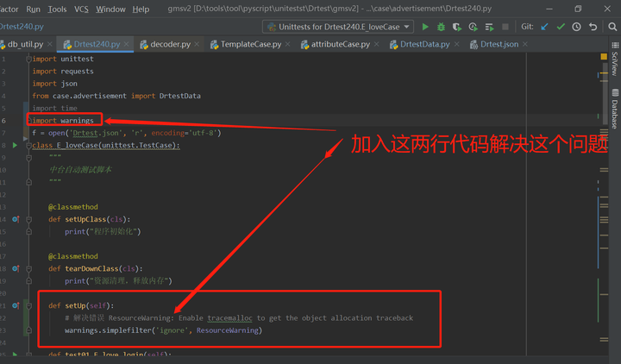The width and height of the screenshot is (621, 364).
Task: Go to overridden setUp gutter marker
Action: [x=16, y=305]
